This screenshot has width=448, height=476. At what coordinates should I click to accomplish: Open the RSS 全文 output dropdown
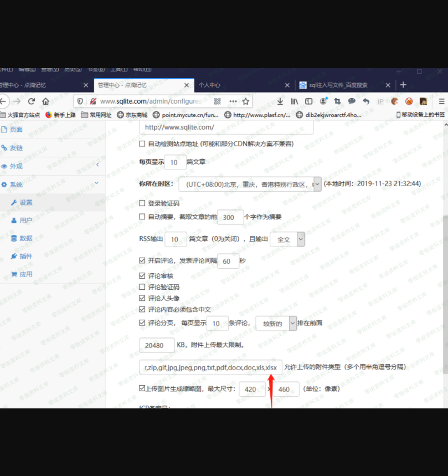[x=287, y=239]
